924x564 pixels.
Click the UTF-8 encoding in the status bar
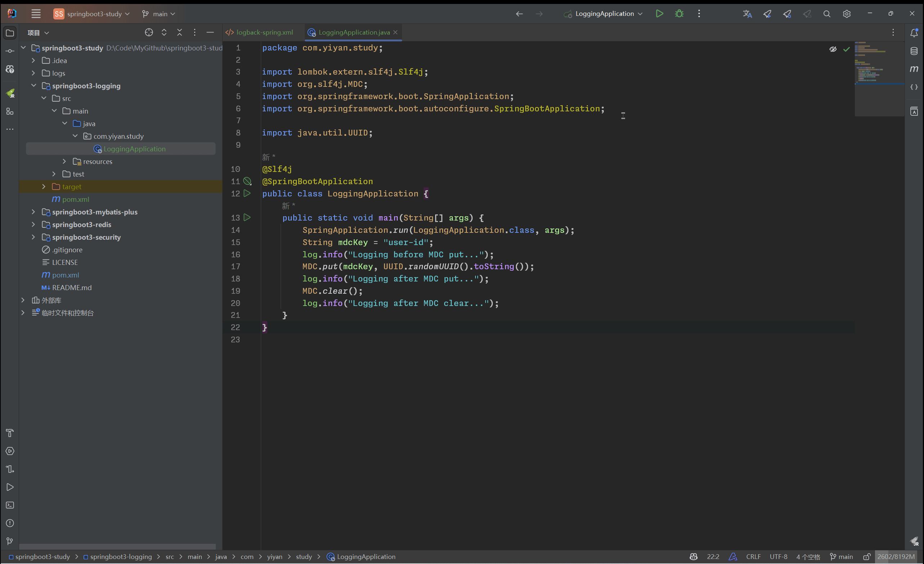(778, 556)
